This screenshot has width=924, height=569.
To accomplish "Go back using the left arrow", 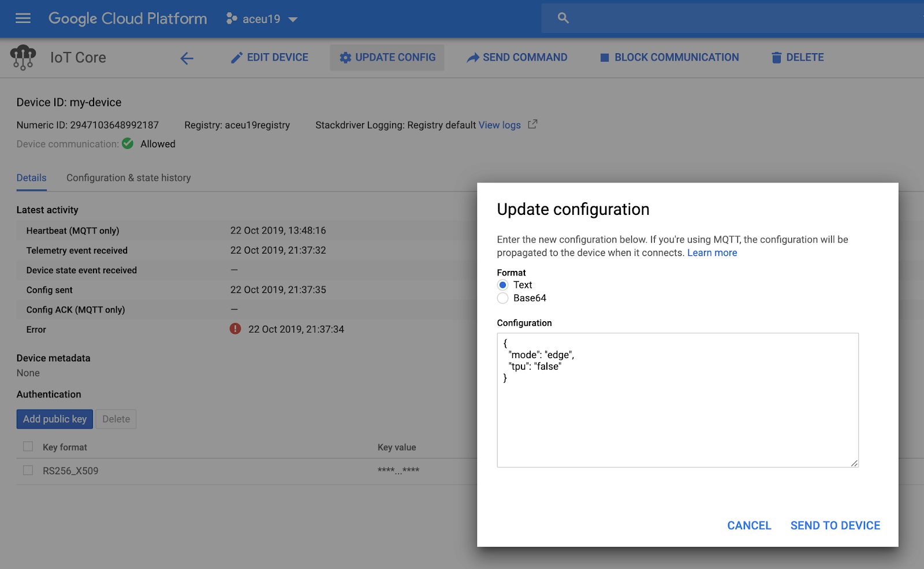I will [187, 58].
